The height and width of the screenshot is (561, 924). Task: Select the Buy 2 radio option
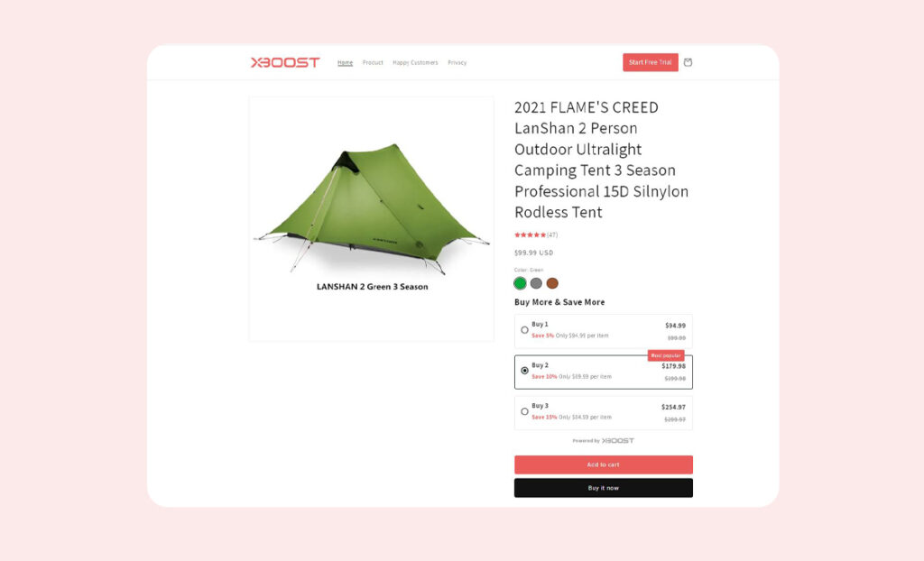pyautogui.click(x=524, y=371)
